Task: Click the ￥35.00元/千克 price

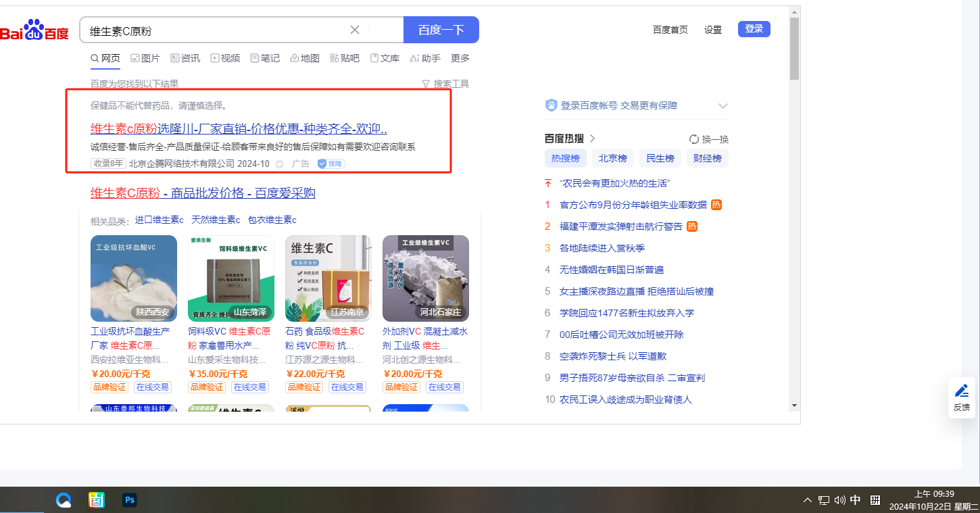Action: coord(218,374)
